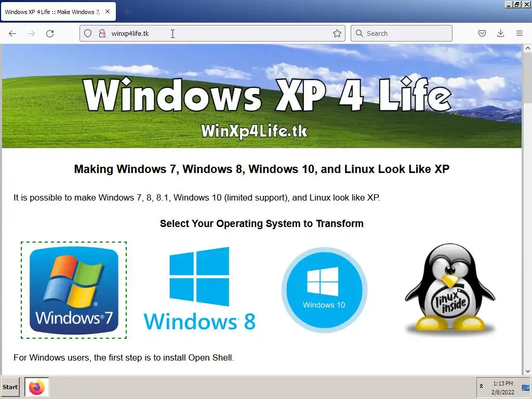Click the page scrollbar up arrow
Screen dimensions: 532x399
pyautogui.click(x=528, y=48)
